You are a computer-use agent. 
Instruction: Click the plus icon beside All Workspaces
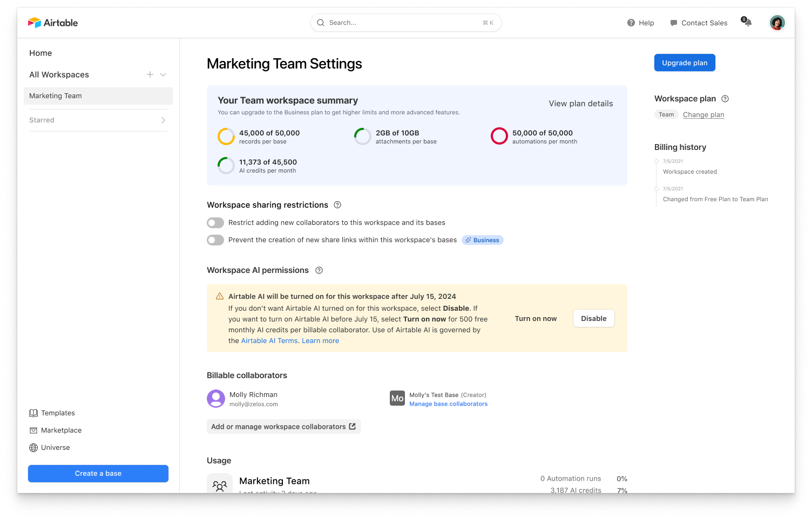pos(150,74)
